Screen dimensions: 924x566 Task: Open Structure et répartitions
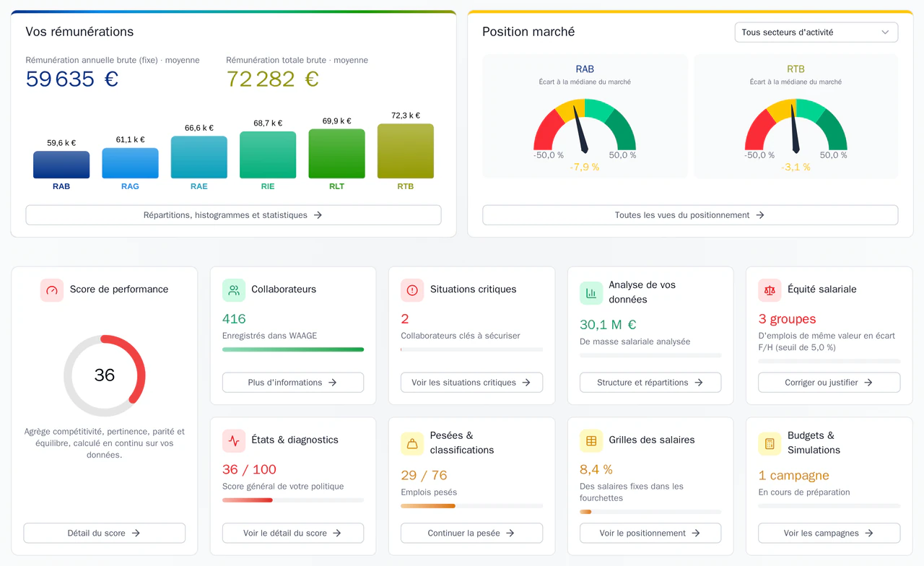(x=650, y=383)
